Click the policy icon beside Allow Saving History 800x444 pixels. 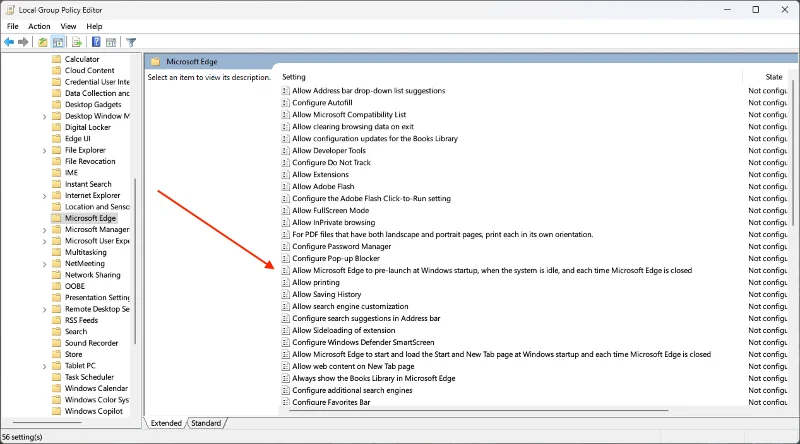[x=286, y=294]
